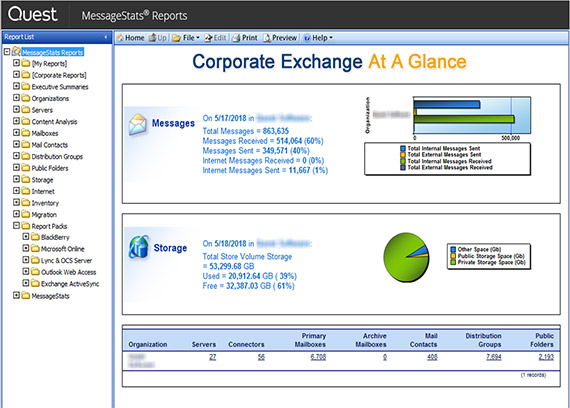The image size is (570, 408).
Task: Click the Edit toolbar icon
Action: tap(208, 38)
